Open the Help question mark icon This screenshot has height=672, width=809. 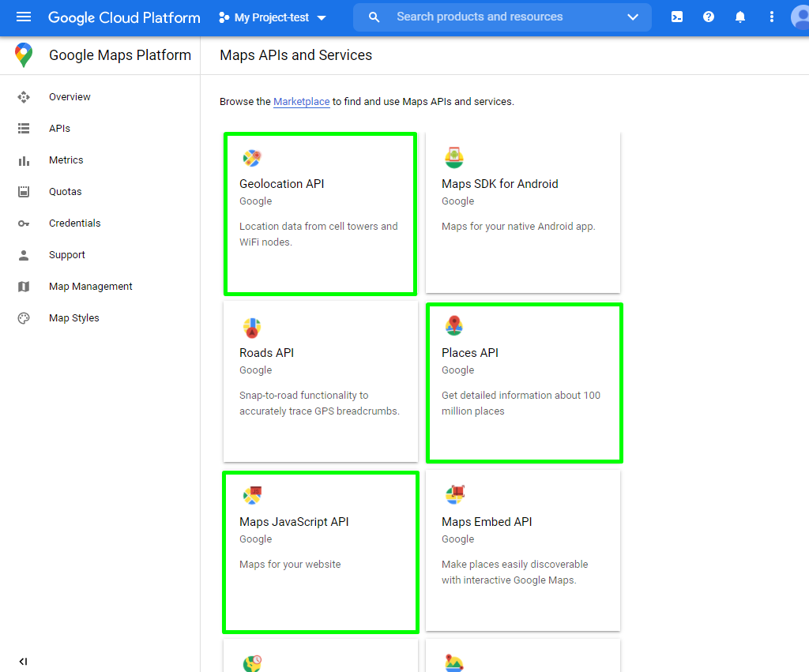tap(709, 17)
